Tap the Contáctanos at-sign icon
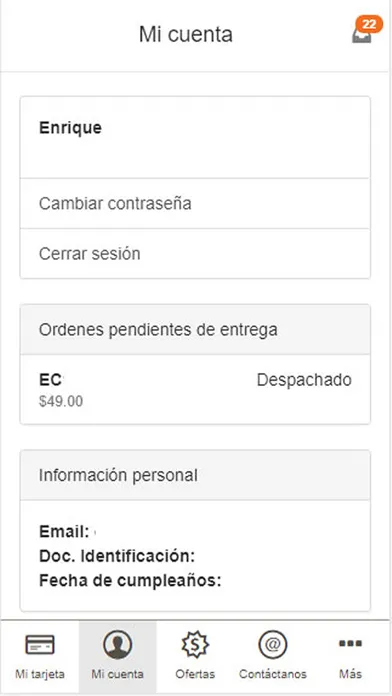The image size is (392, 696). click(273, 645)
